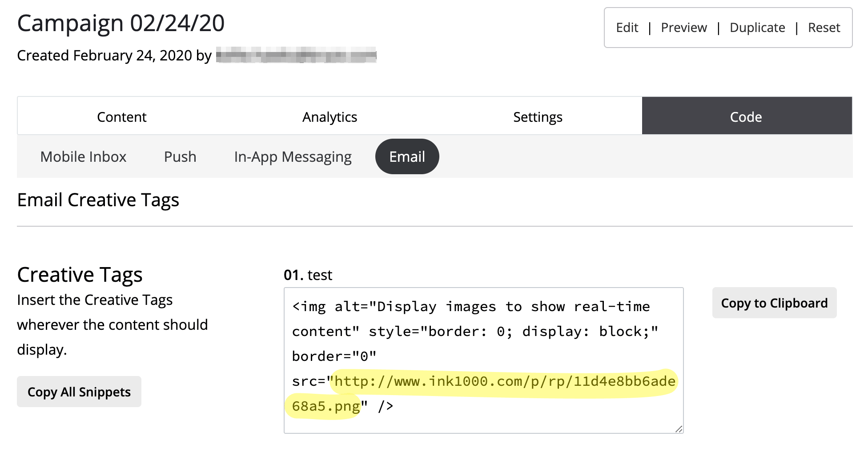The width and height of the screenshot is (868, 452).
Task: Click the blurred creator name
Action: click(296, 56)
